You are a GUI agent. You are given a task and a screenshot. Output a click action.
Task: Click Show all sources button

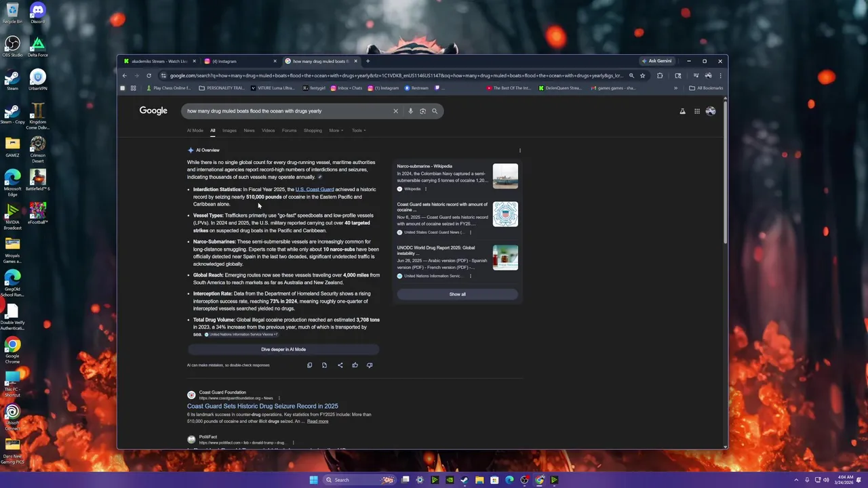pos(458,294)
